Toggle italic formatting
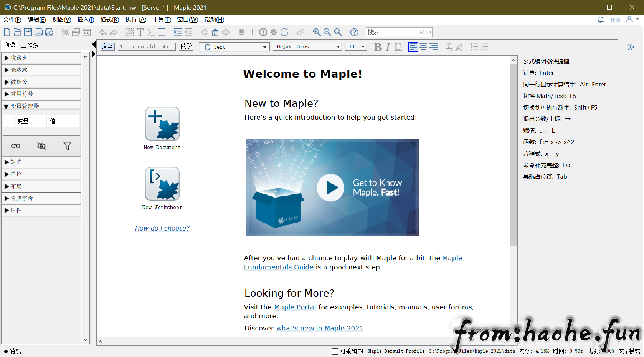The image size is (644, 357). point(388,47)
